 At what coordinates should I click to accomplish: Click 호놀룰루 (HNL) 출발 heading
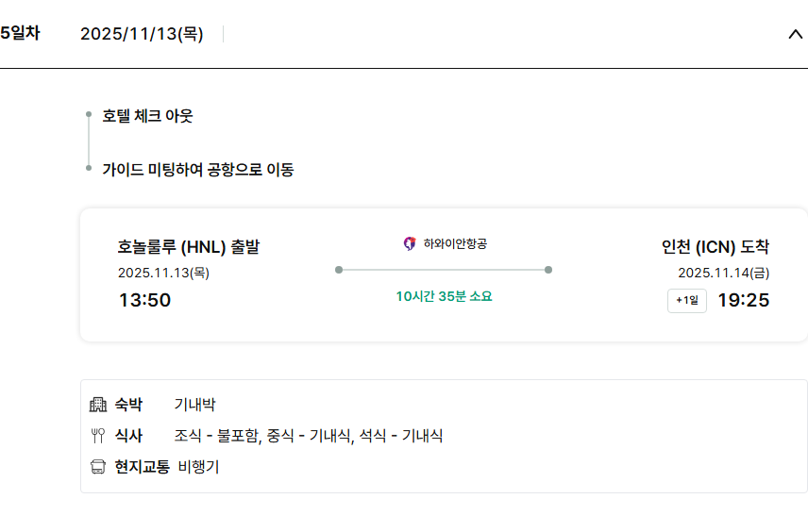point(189,247)
